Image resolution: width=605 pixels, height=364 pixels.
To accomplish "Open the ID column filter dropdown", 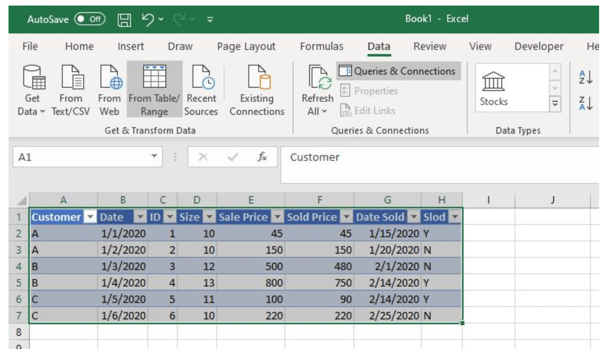I will (170, 217).
